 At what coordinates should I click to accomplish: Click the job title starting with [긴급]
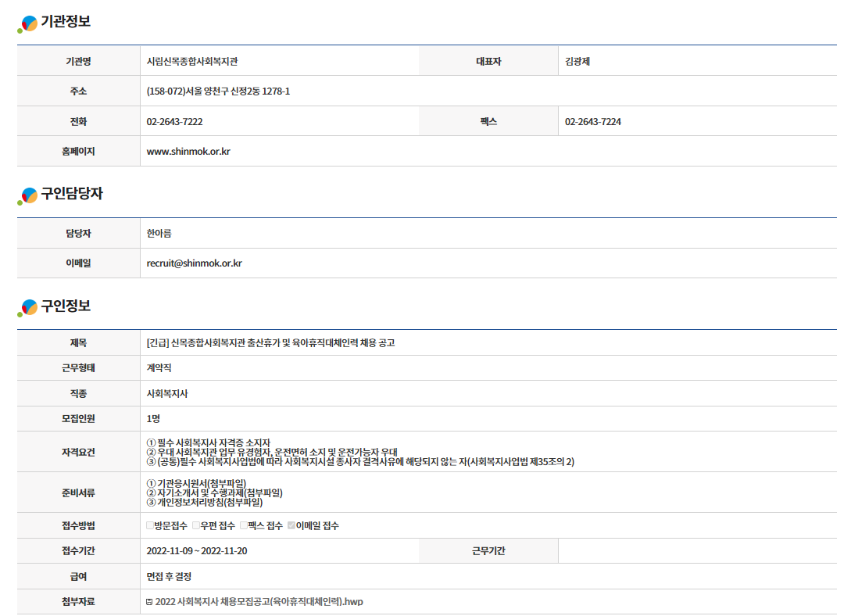(x=271, y=343)
